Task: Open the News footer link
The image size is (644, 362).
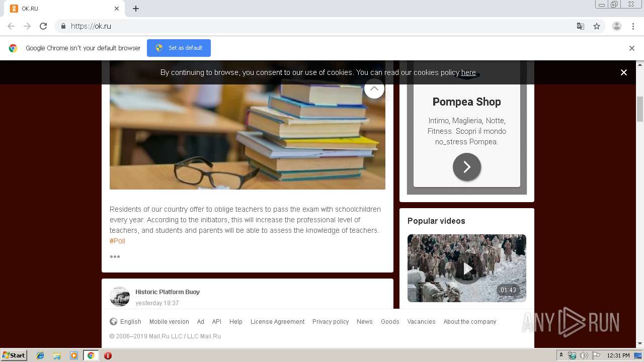Action: (x=364, y=322)
